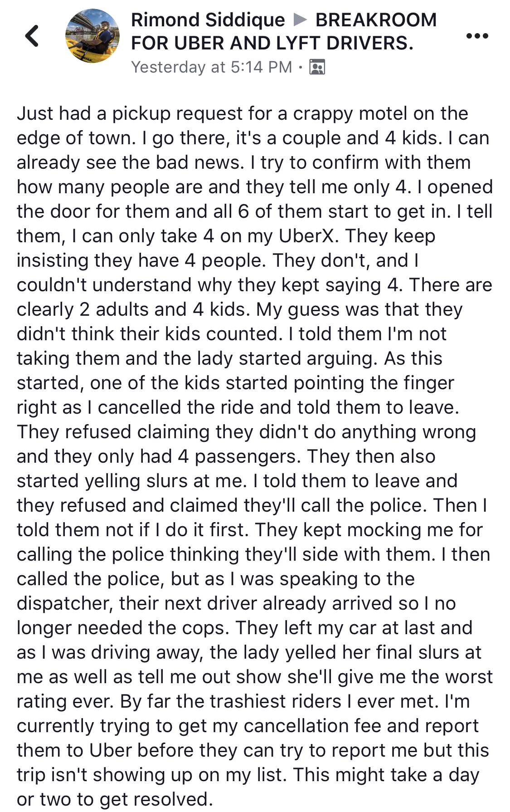The width and height of the screenshot is (510, 812).
Task: Open Rimond Siddique's profile via name link
Action: click(x=208, y=20)
